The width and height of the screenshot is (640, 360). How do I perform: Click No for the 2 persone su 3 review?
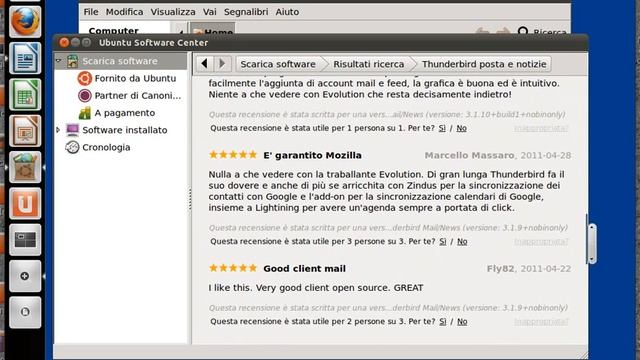[462, 322]
